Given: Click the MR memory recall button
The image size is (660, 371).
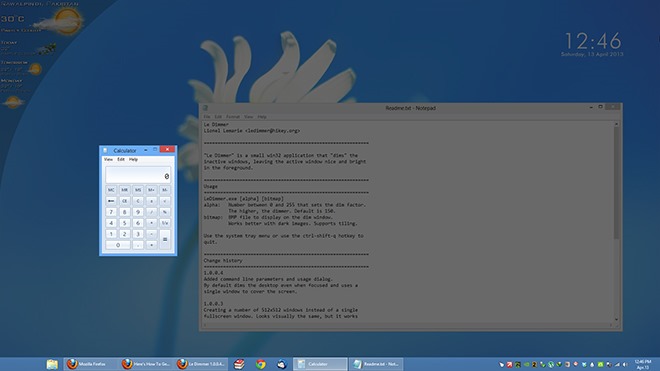Looking at the screenshot, I should (125, 190).
